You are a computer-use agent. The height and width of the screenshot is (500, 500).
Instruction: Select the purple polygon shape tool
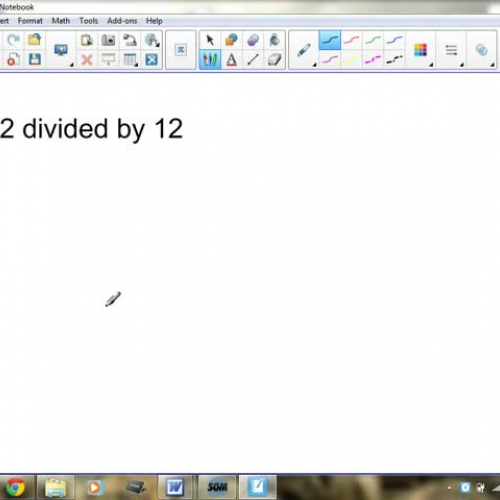253,40
